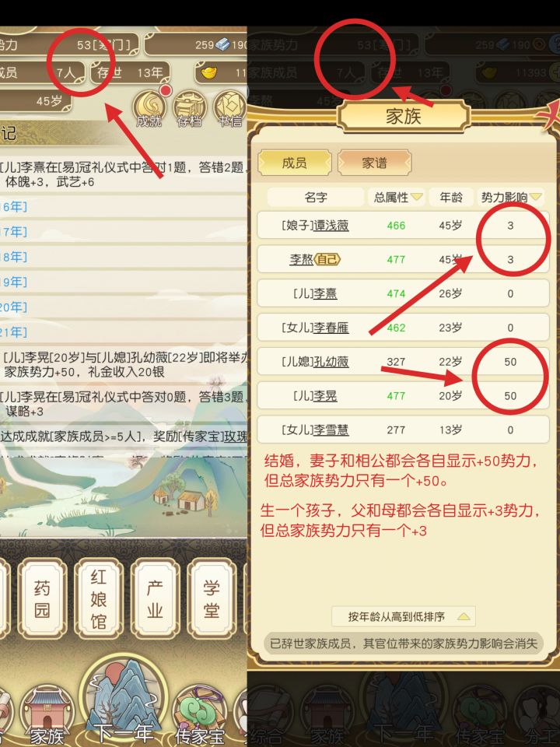Select the 成员 tab
The image size is (560, 747).
294,163
